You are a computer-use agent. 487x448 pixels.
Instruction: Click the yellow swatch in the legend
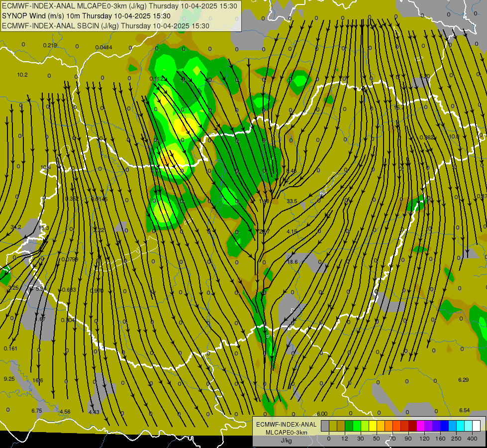(x=373, y=426)
